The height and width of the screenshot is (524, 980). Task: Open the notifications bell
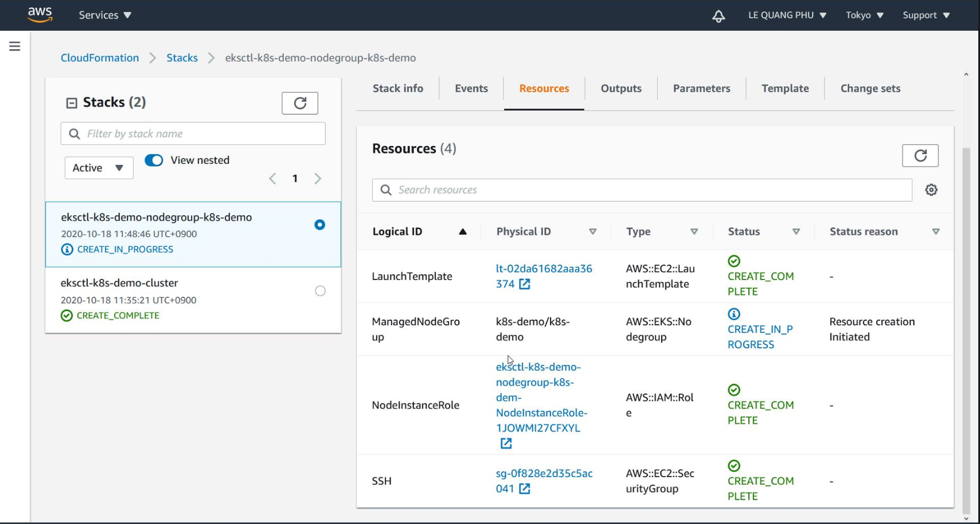(x=718, y=16)
